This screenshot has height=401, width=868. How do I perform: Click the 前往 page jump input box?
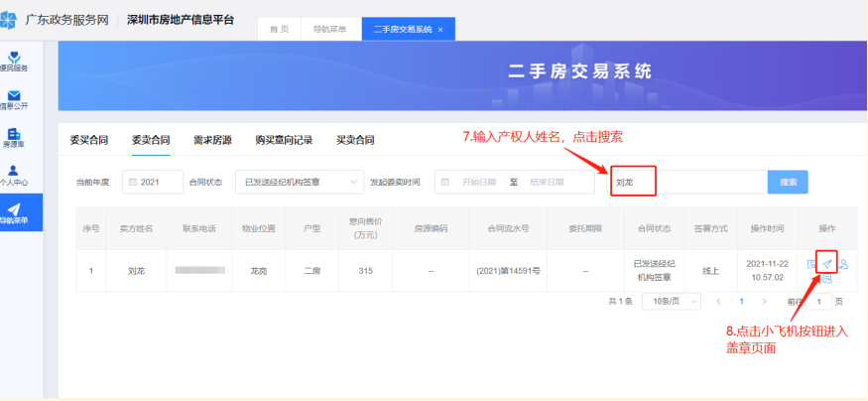(x=818, y=302)
